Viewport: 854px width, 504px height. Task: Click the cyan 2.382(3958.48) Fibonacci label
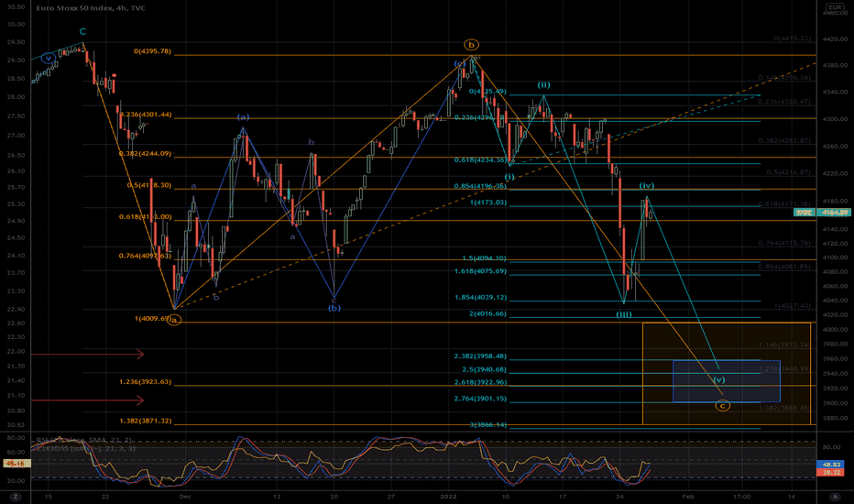pos(480,356)
